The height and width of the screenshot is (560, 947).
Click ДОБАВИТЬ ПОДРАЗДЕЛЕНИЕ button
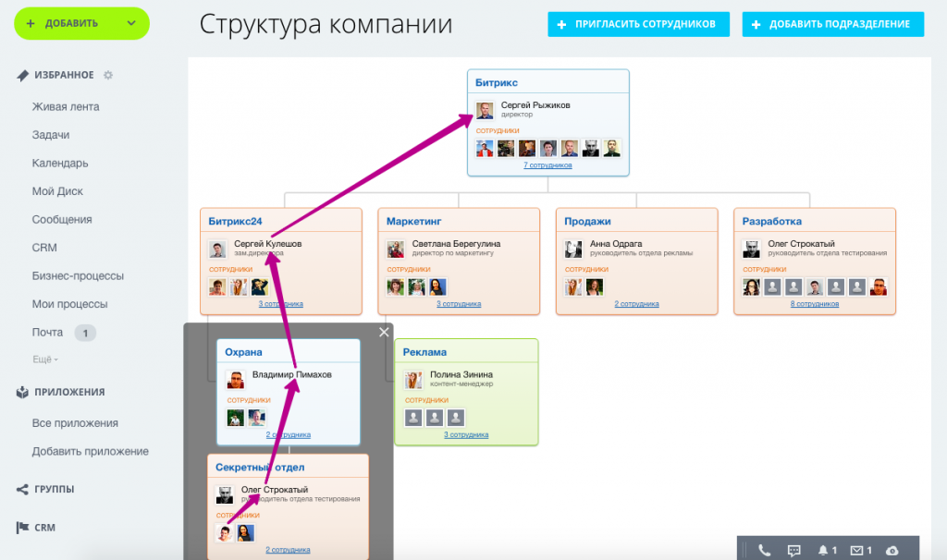(833, 24)
